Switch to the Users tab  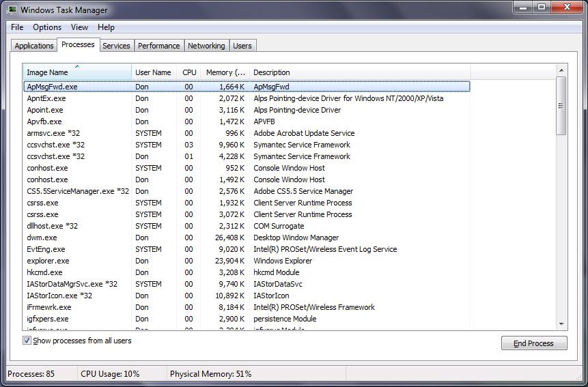(x=242, y=46)
